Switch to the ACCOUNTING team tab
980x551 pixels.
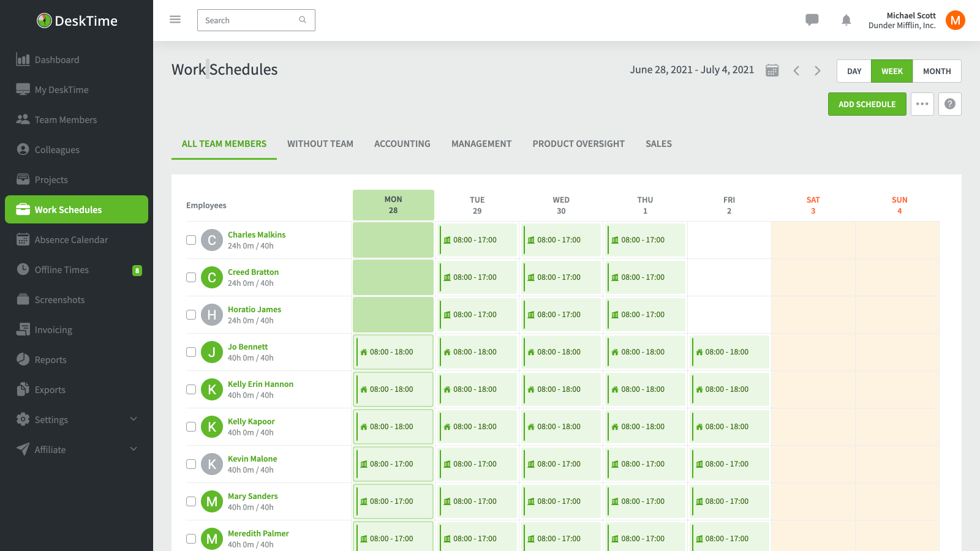pyautogui.click(x=402, y=143)
